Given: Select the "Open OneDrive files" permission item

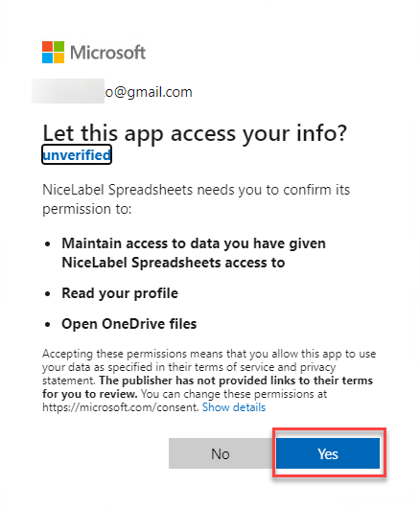Looking at the screenshot, I should [x=129, y=324].
